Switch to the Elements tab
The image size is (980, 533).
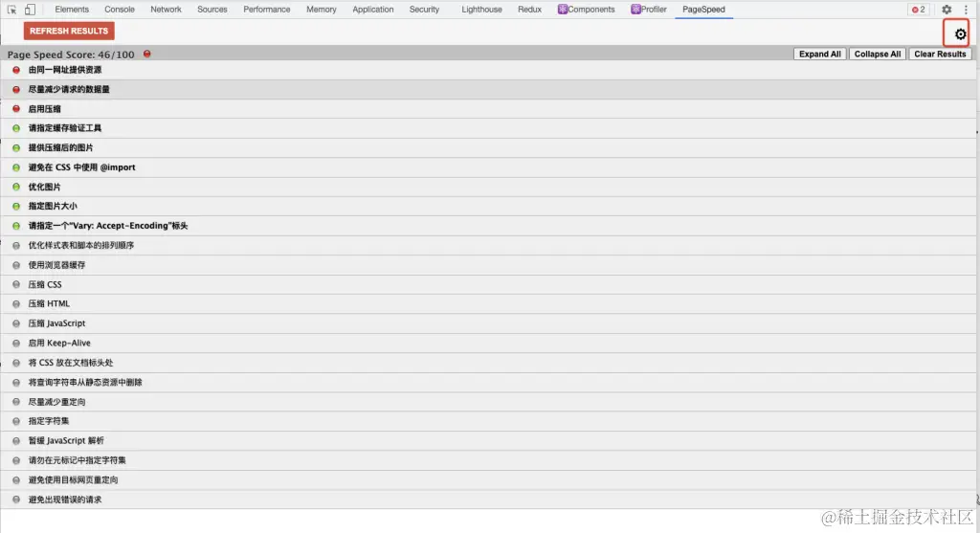click(72, 10)
